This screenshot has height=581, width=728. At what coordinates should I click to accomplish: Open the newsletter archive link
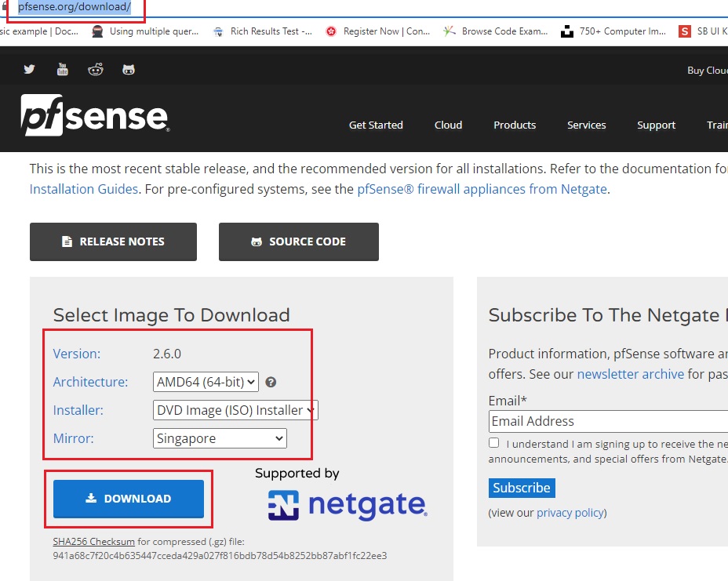pos(631,374)
